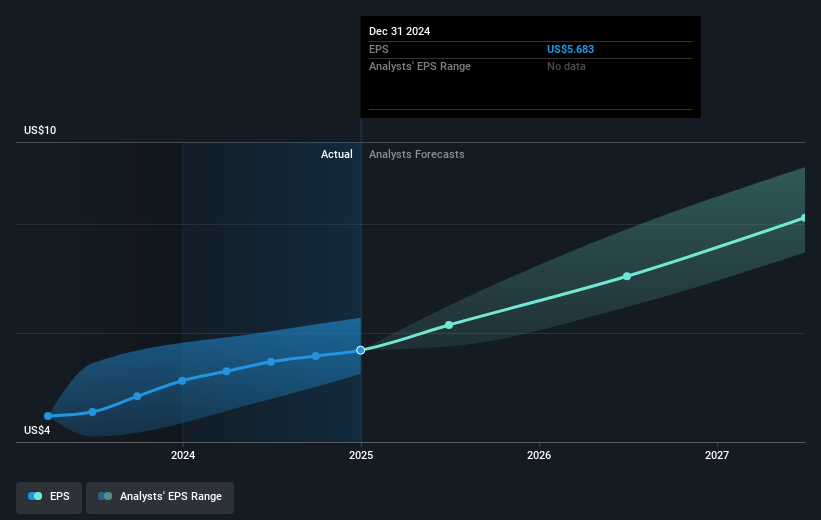
Task: Click the Analysts Forecasts section label
Action: pyautogui.click(x=417, y=154)
